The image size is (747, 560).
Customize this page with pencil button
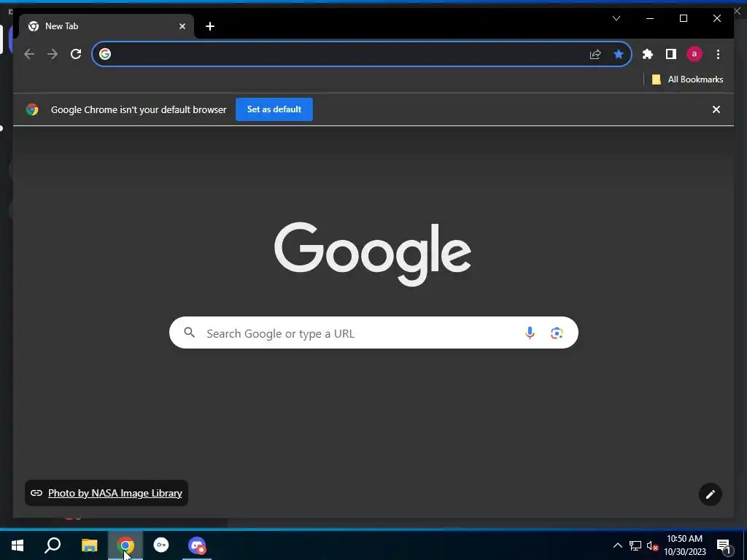tap(710, 495)
